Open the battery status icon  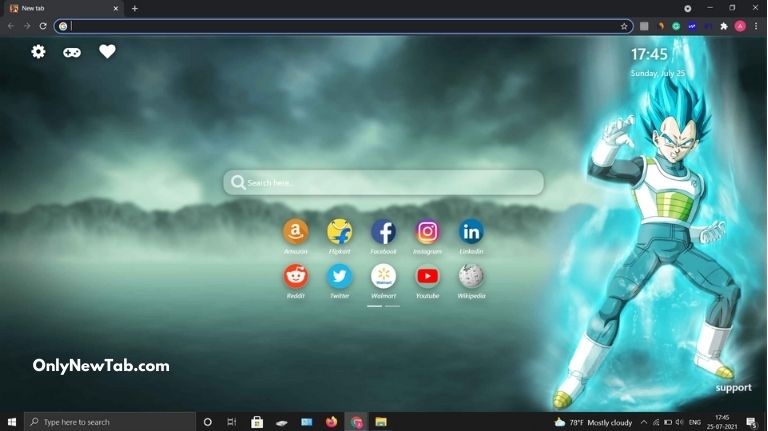(668, 422)
